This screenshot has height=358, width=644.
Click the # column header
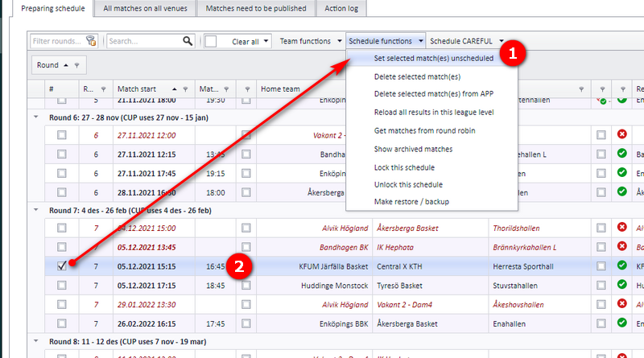click(x=62, y=89)
